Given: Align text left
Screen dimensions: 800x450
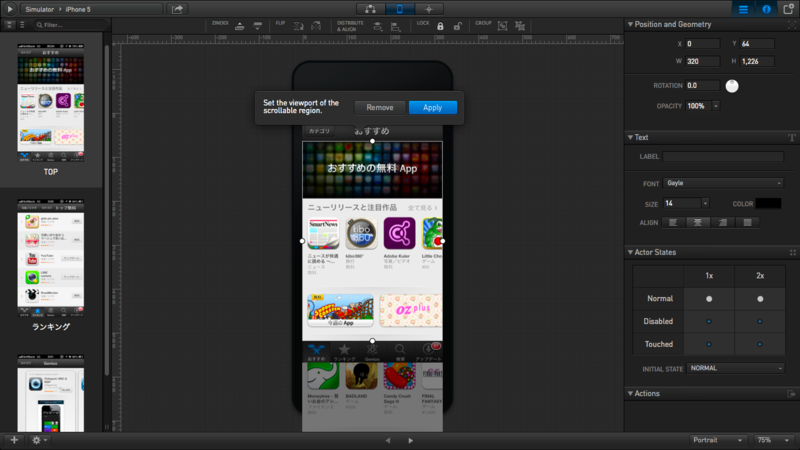Looking at the screenshot, I should tap(673, 222).
